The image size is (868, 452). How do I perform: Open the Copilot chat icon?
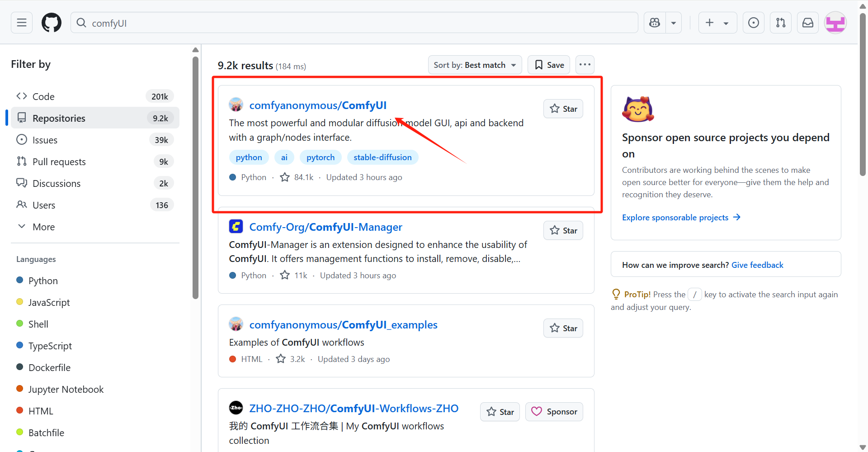pyautogui.click(x=655, y=23)
